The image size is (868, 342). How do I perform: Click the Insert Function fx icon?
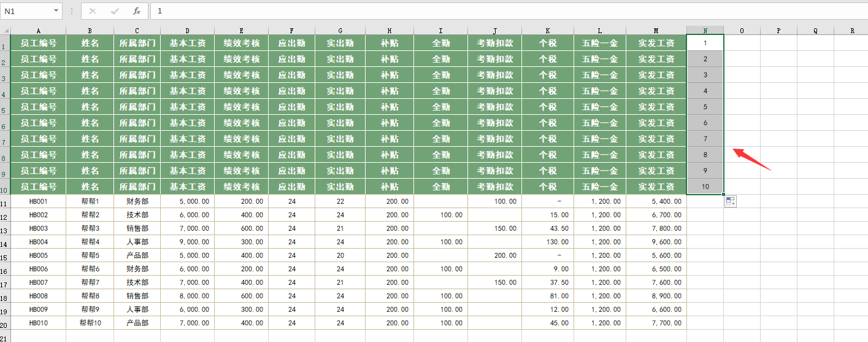137,11
